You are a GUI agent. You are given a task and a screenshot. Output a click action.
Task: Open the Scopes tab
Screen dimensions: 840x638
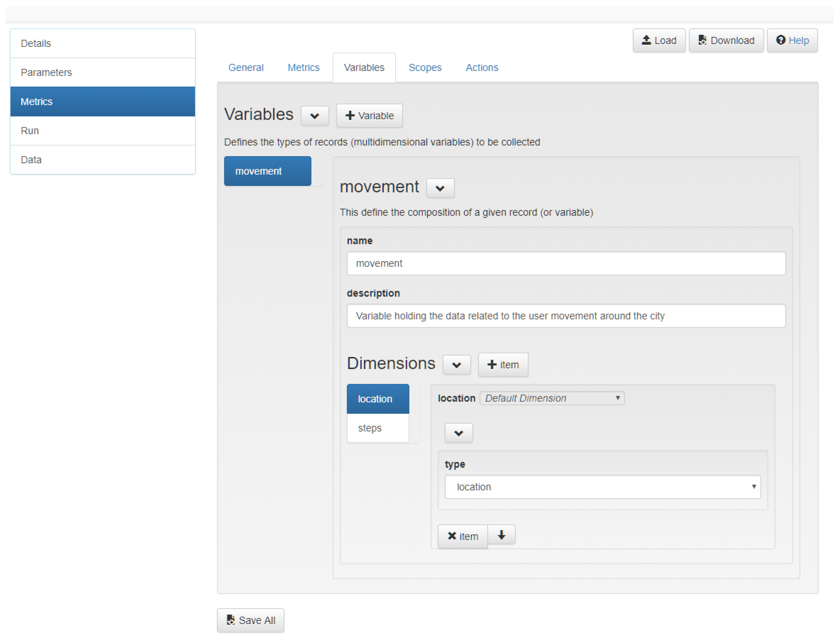[425, 68]
